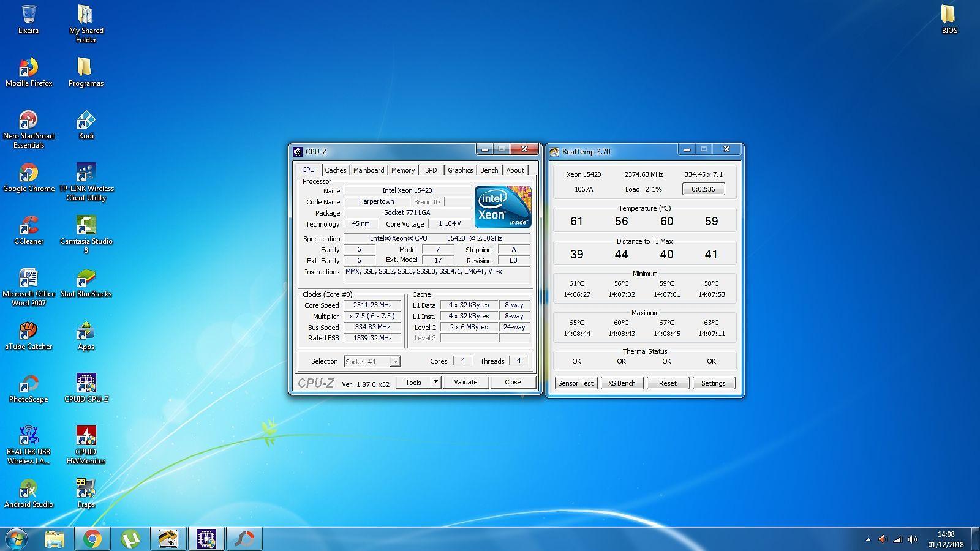
Task: Open Android Studio desktop icon
Action: [29, 493]
